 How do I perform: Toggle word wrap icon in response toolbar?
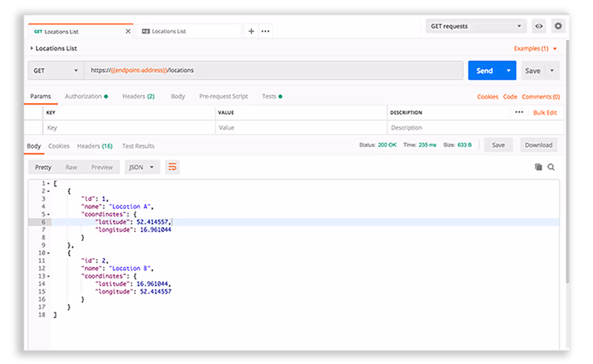coord(172,167)
